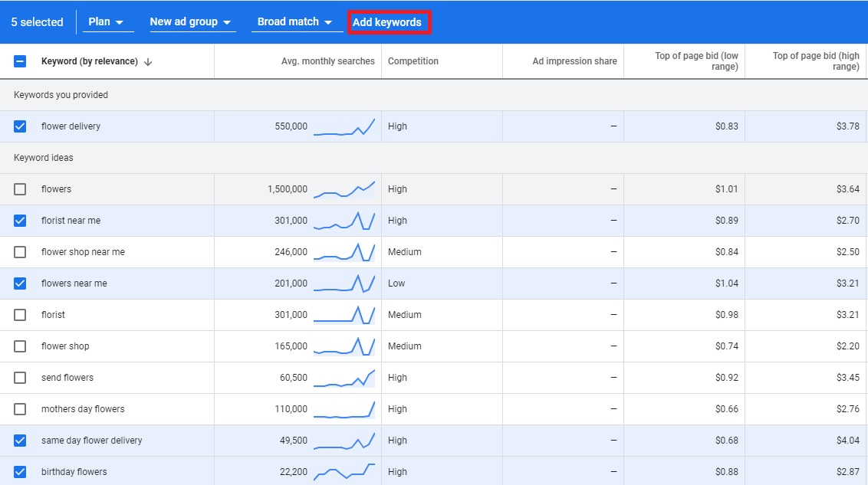Uncheck the same day flower delivery keyword

20,440
